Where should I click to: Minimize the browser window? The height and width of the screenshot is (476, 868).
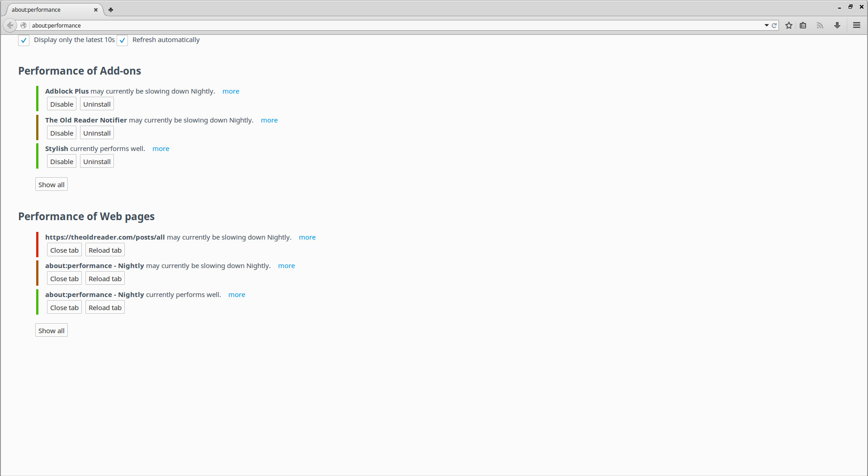(x=840, y=7)
